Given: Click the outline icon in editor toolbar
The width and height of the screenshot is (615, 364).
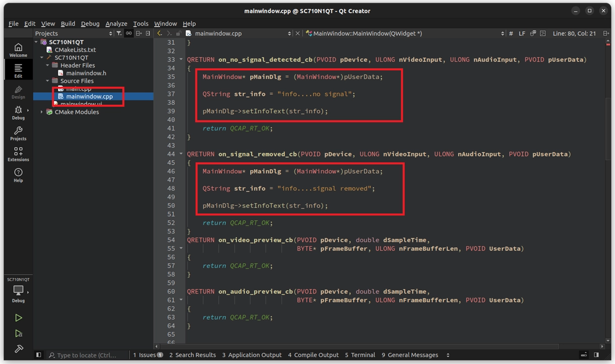Looking at the screenshot, I should pyautogui.click(x=542, y=33).
